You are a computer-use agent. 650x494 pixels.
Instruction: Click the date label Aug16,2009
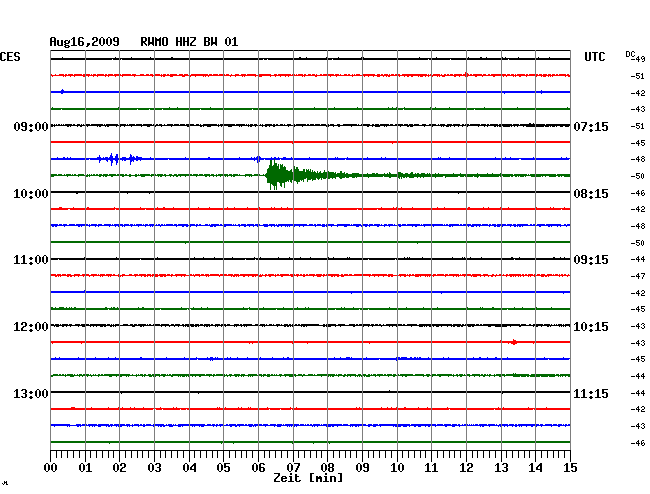pos(84,42)
